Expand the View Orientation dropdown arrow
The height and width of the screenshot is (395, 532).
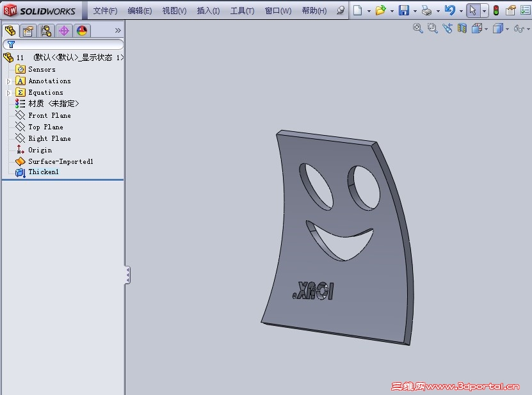[487, 29]
